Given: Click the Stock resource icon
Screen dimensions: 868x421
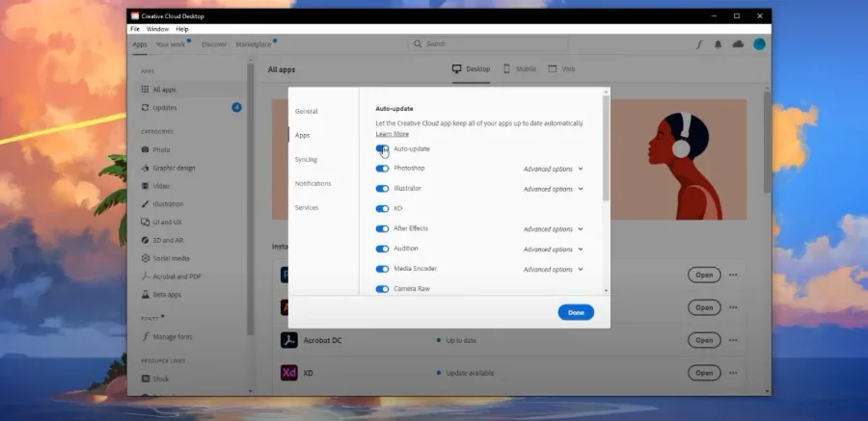Looking at the screenshot, I should tap(145, 379).
